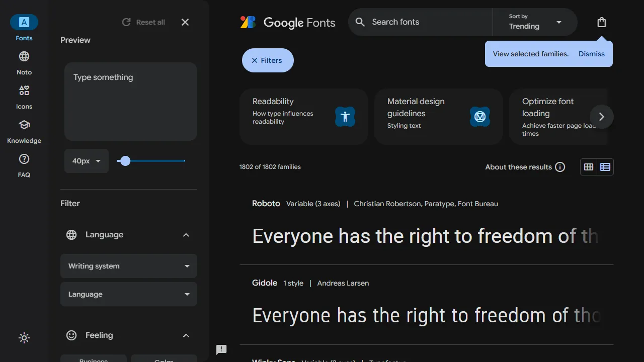Open the Writing system dropdown
The image size is (644, 362).
[129, 266]
